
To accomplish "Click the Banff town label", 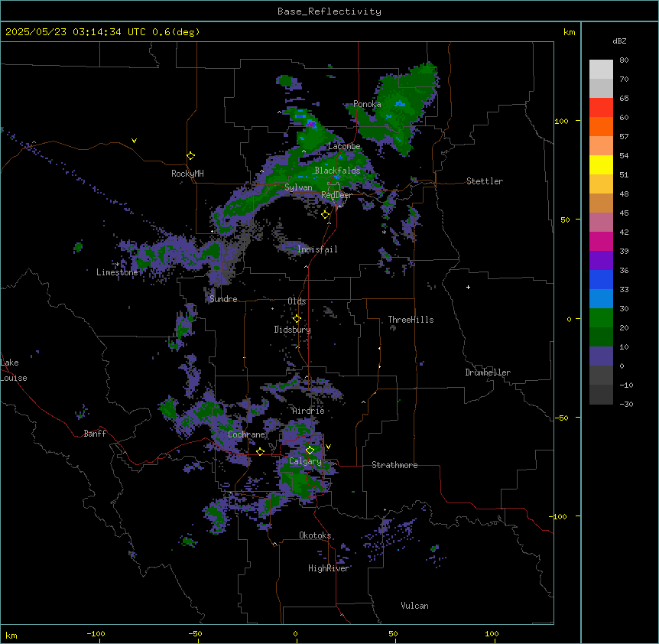I will (95, 434).
